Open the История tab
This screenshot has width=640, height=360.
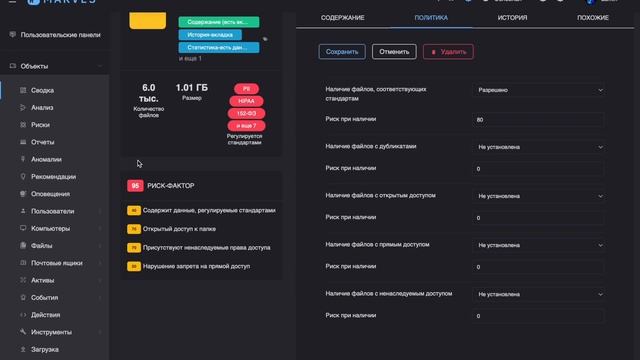[512, 18]
